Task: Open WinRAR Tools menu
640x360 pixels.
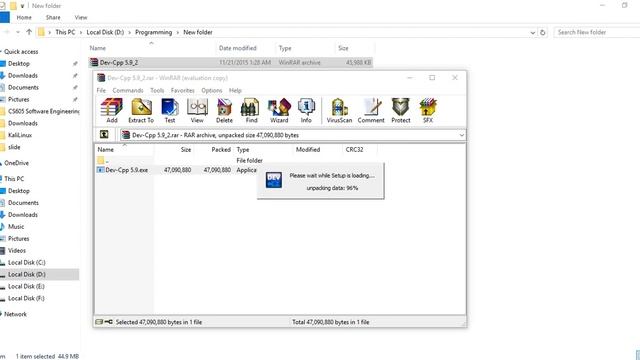Action: click(x=157, y=90)
